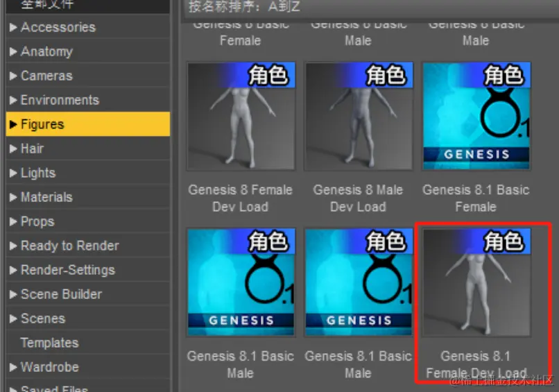Select the Templates category

[x=49, y=343]
